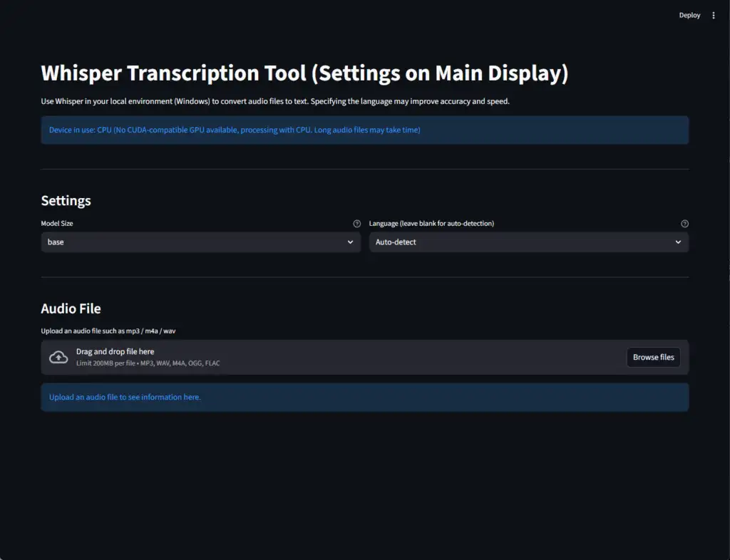Click the Whisper Transcription Tool page title

(304, 73)
